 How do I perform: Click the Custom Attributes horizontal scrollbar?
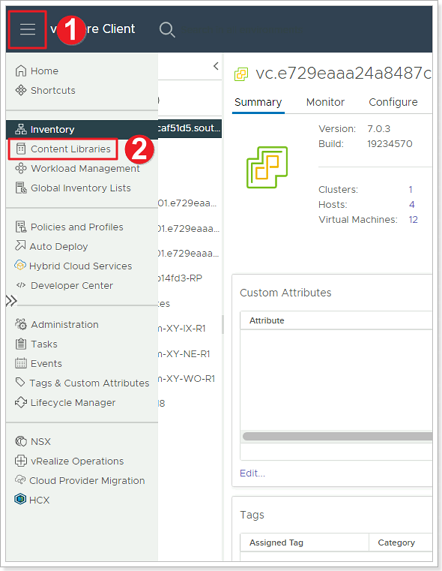[338, 436]
